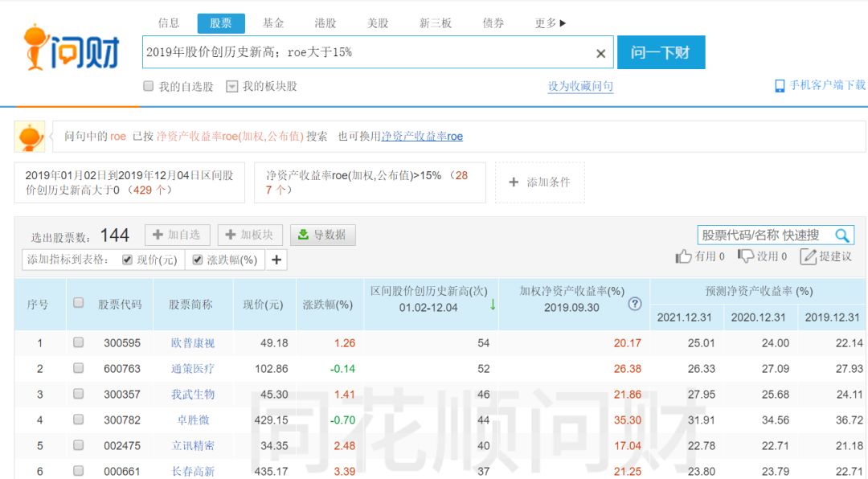Click the magnifier icon in quick stock search
868x479 pixels.
(843, 235)
